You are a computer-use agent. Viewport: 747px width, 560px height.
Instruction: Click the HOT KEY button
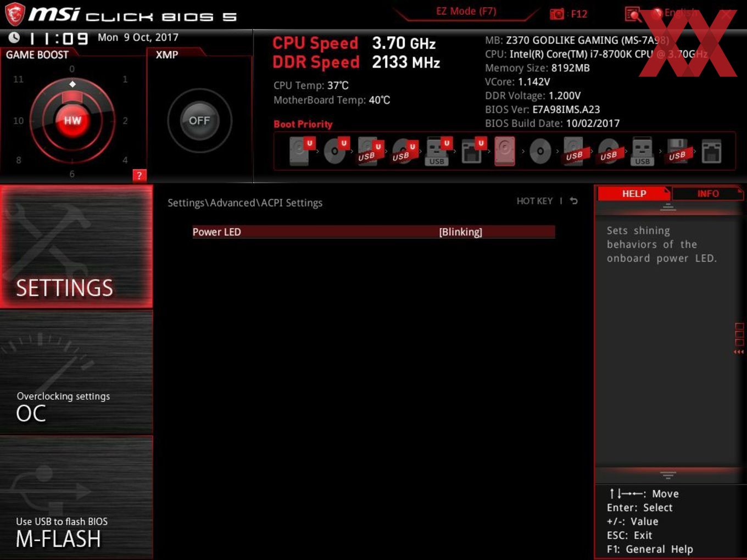pyautogui.click(x=534, y=201)
